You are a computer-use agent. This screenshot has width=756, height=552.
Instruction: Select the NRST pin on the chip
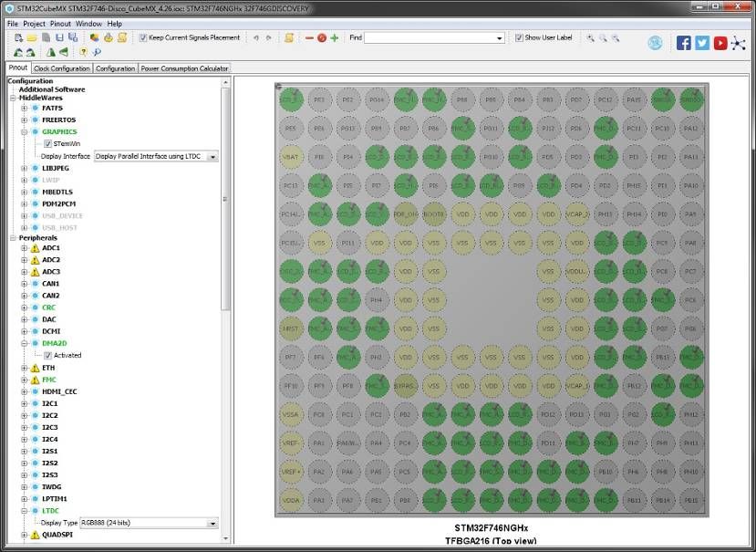point(291,328)
